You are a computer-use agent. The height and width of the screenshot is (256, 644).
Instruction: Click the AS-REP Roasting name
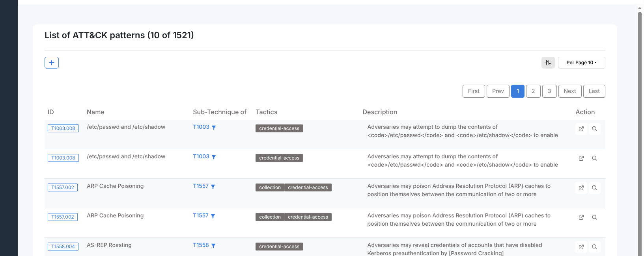point(109,245)
